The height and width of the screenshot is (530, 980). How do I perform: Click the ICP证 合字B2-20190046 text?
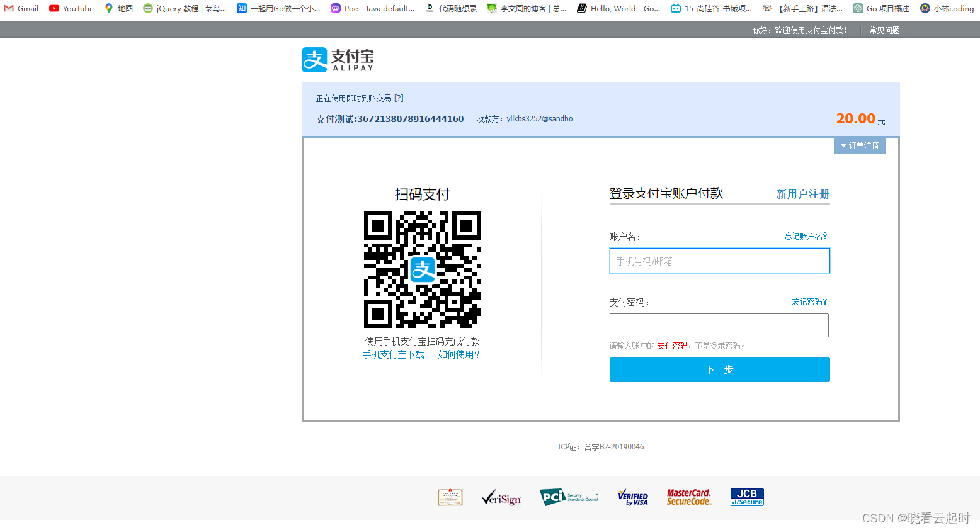click(601, 447)
